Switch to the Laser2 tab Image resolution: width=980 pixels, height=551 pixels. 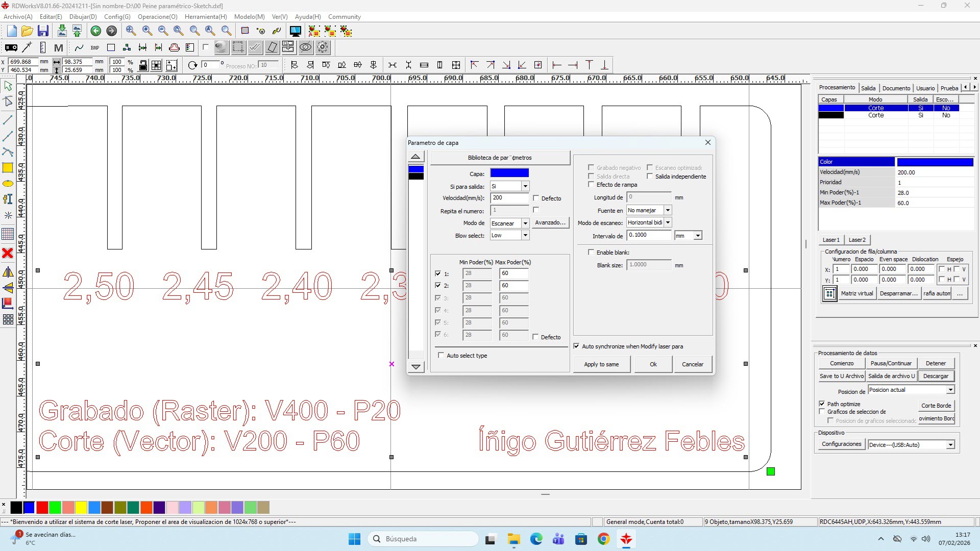point(857,240)
